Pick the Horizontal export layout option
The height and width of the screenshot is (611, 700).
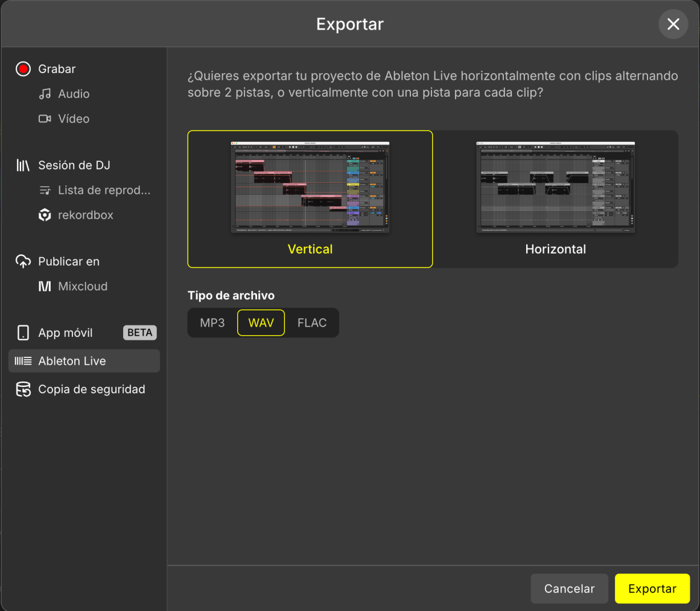[x=555, y=199]
